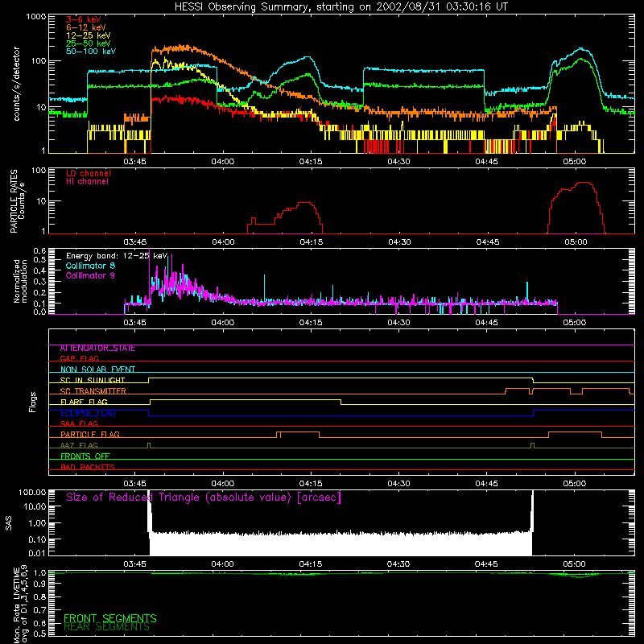Click the counts/s/detector axis label
Viewport: 644px width, 644px height.
tap(16, 84)
